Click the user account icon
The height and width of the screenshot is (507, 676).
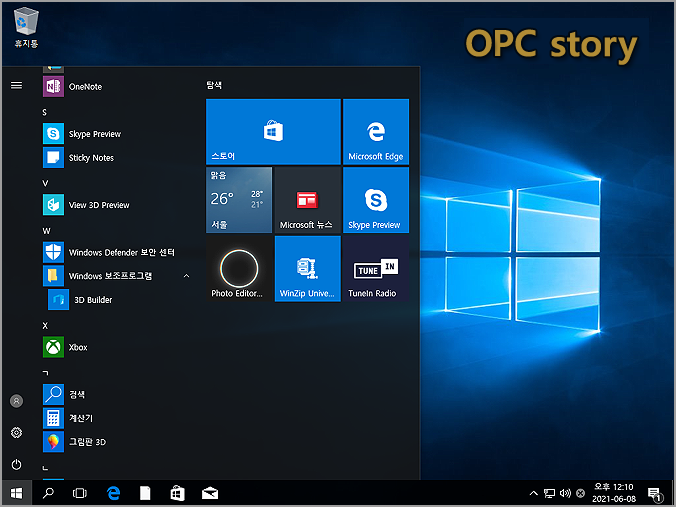(16, 401)
